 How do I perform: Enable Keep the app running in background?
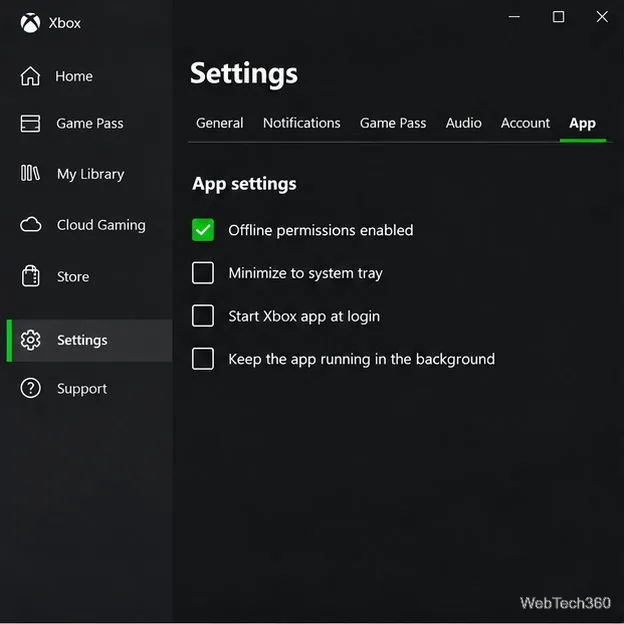pyautogui.click(x=203, y=359)
